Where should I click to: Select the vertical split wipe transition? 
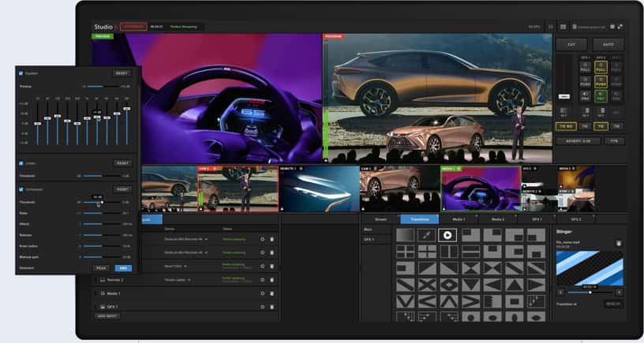pyautogui.click(x=448, y=252)
